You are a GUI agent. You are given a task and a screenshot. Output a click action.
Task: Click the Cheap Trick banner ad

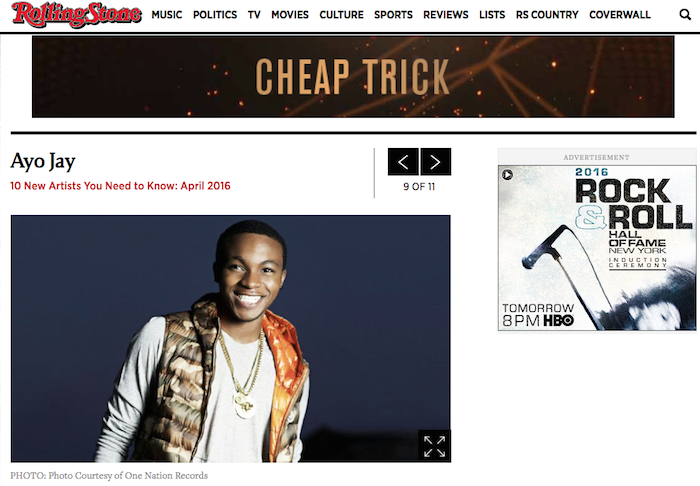(353, 77)
